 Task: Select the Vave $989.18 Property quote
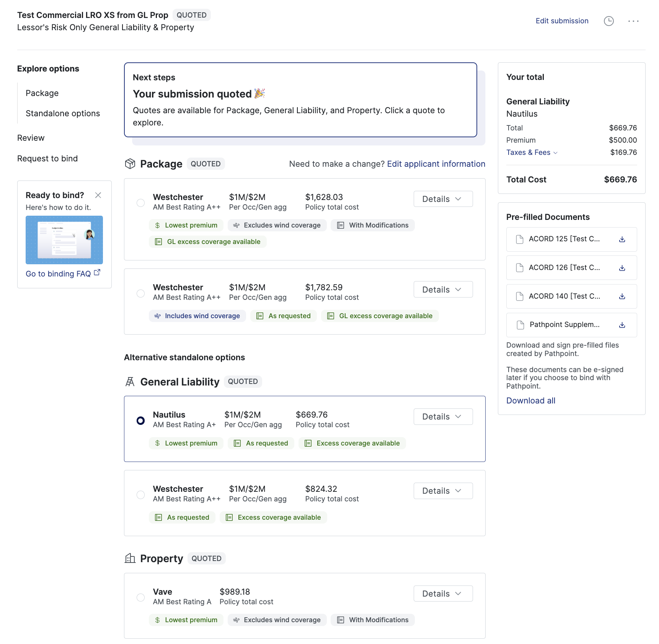point(141,597)
